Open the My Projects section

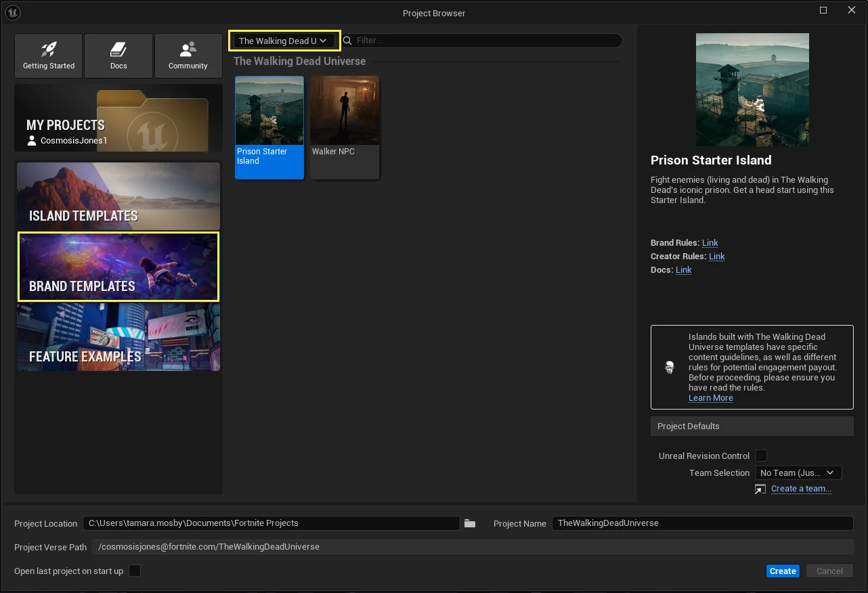118,118
